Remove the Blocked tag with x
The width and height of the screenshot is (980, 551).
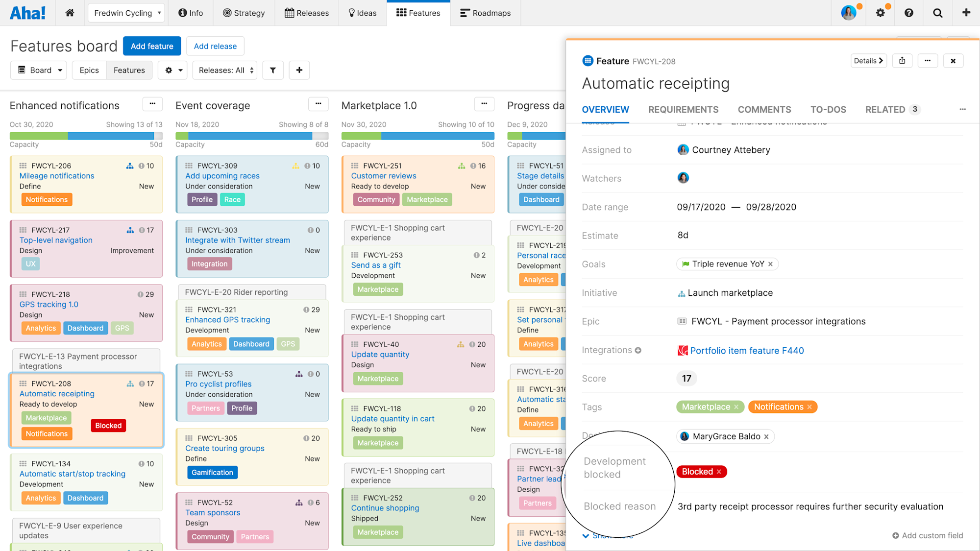tap(719, 472)
